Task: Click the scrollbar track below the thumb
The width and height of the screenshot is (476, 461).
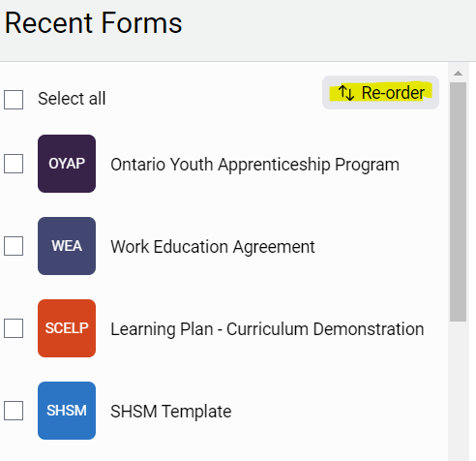Action: (458, 390)
